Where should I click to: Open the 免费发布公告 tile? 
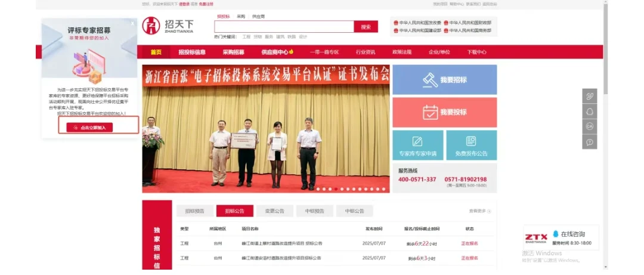471,145
